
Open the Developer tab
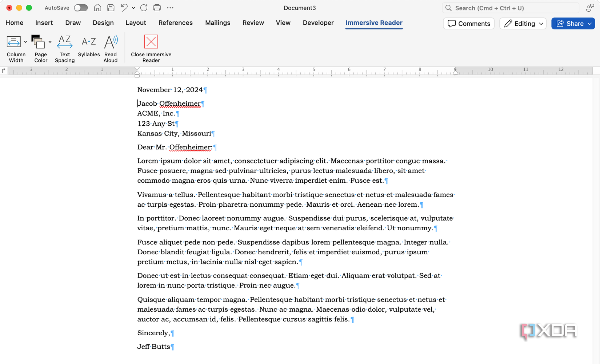318,23
